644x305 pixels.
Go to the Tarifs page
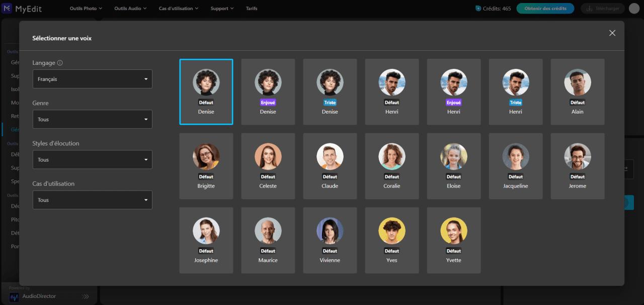[252, 9]
